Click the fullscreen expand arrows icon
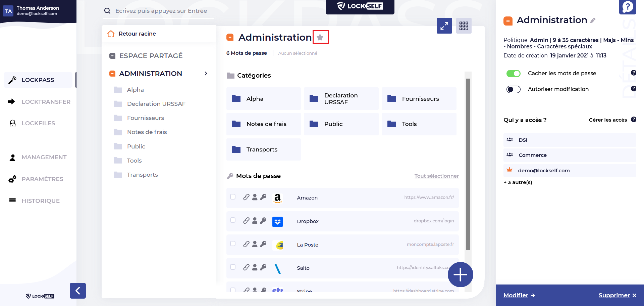Viewport: 644px width, 306px height. click(x=444, y=26)
